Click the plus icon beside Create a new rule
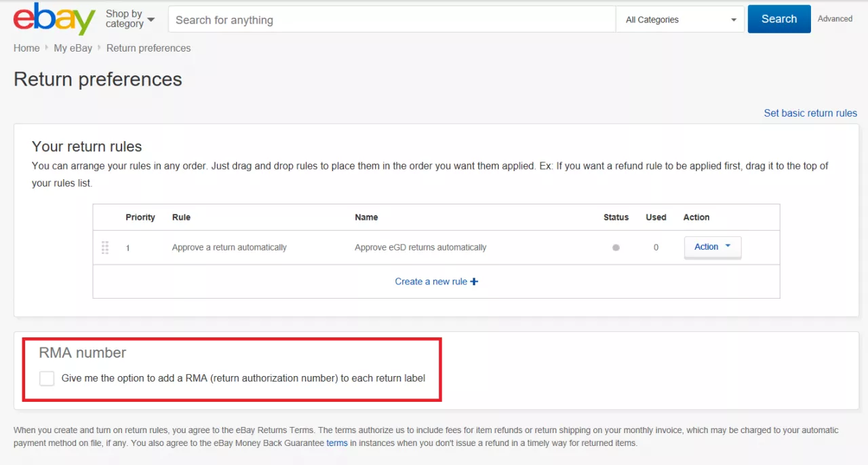Screen dimensions: 868x465 [x=474, y=282]
